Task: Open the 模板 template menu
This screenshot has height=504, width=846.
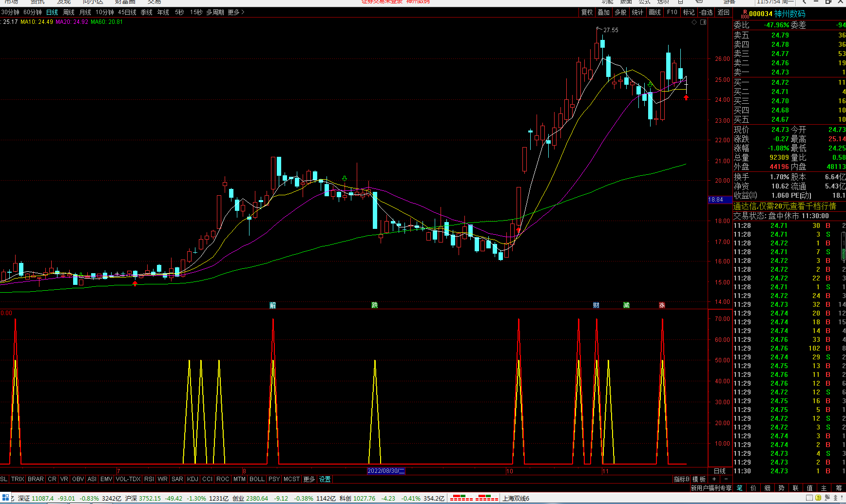Action: (x=699, y=479)
